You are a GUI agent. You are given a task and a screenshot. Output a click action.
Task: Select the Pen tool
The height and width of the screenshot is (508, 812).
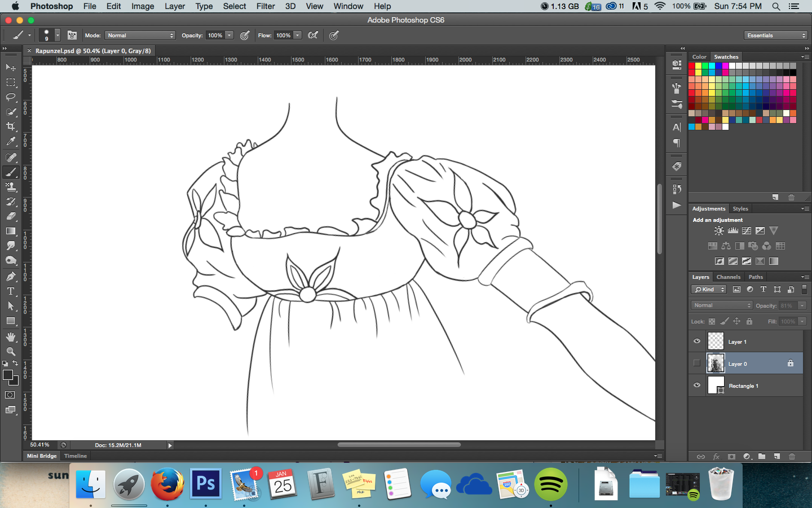(x=11, y=277)
